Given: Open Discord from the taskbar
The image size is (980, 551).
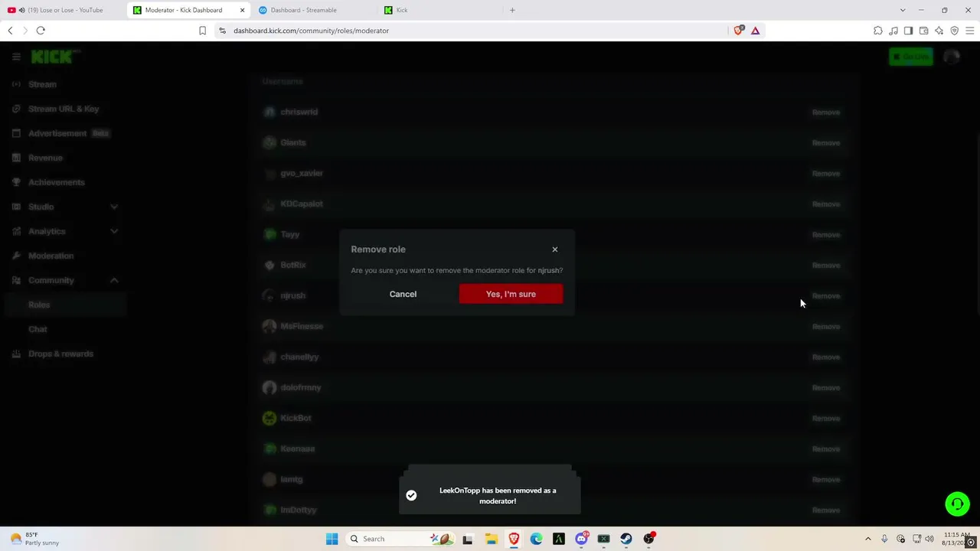Looking at the screenshot, I should 582,539.
